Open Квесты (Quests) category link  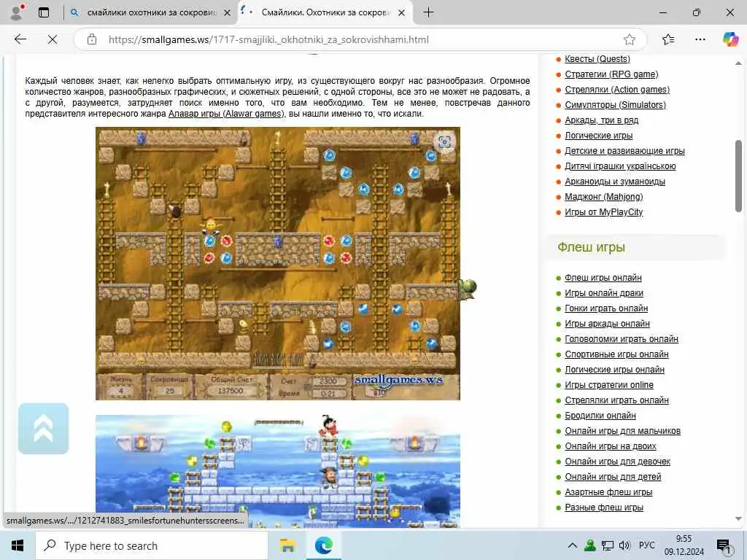597,59
